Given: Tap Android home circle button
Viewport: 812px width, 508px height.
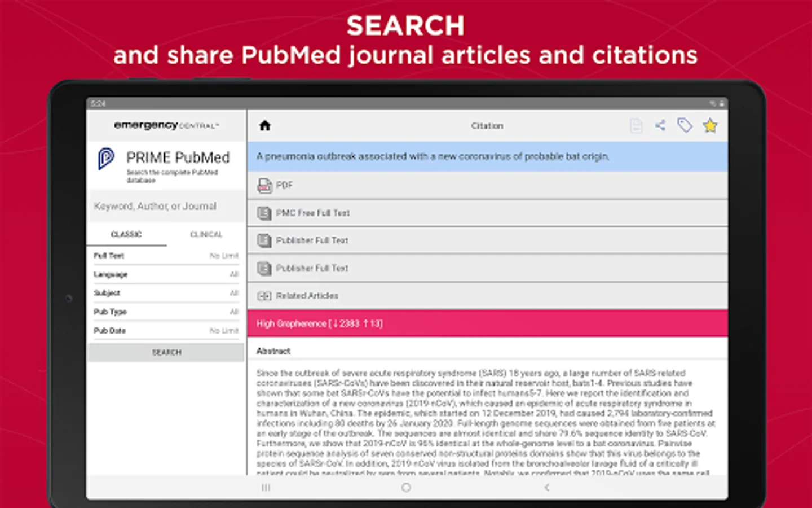Looking at the screenshot, I should point(406,487).
